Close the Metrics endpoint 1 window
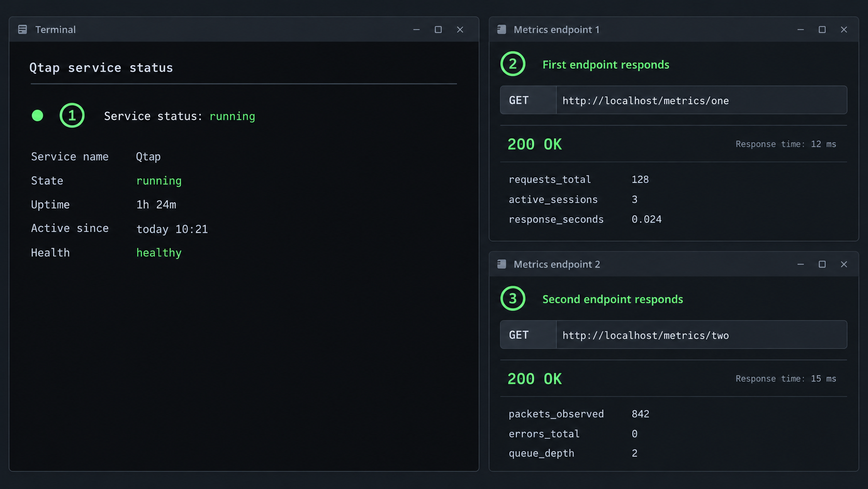 click(x=844, y=30)
